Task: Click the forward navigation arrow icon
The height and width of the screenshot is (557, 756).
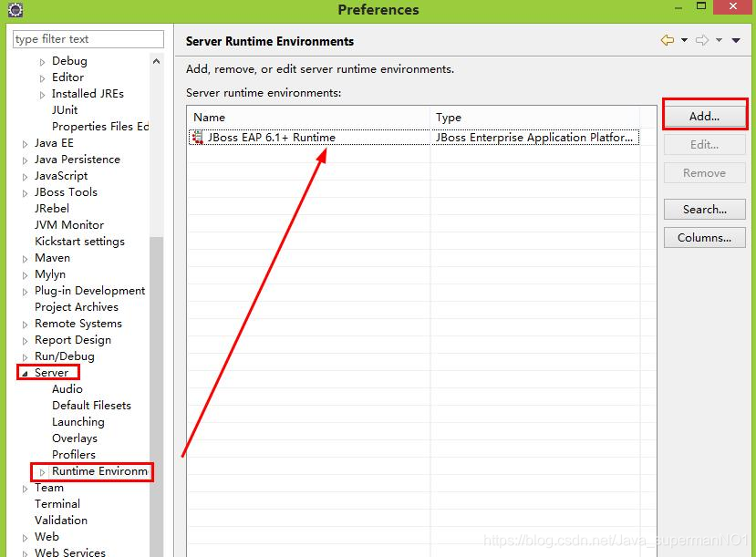Action: tap(702, 40)
